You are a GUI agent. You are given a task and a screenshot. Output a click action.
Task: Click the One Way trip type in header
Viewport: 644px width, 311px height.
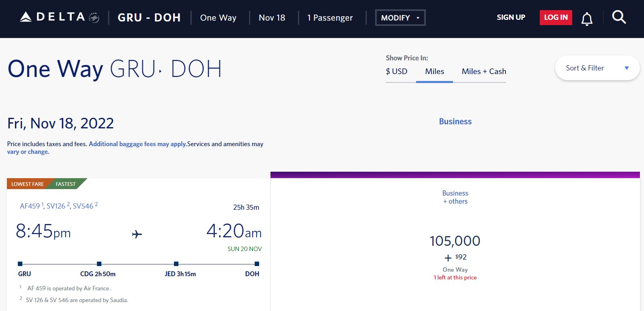pyautogui.click(x=218, y=18)
